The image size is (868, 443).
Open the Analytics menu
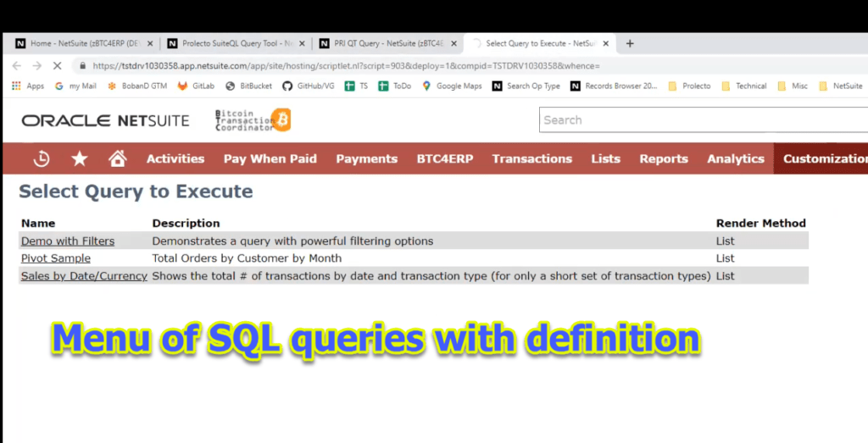736,158
